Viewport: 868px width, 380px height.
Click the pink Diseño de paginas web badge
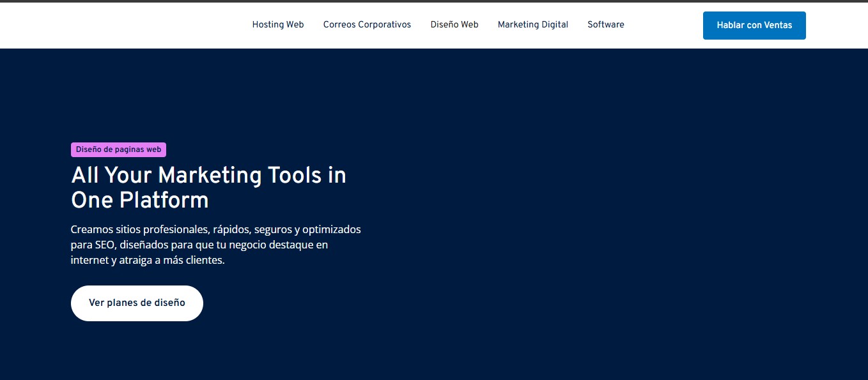118,150
